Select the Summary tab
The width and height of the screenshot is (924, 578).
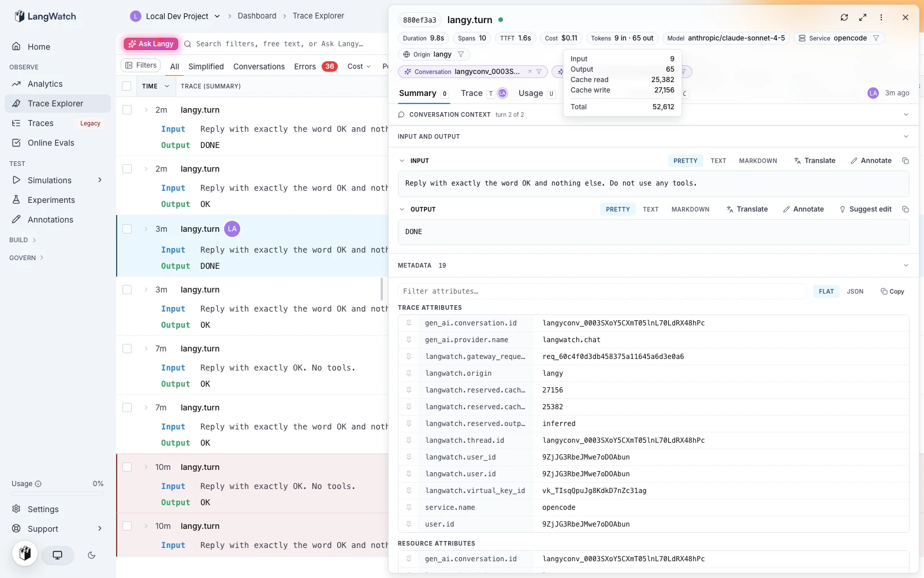[x=423, y=93]
